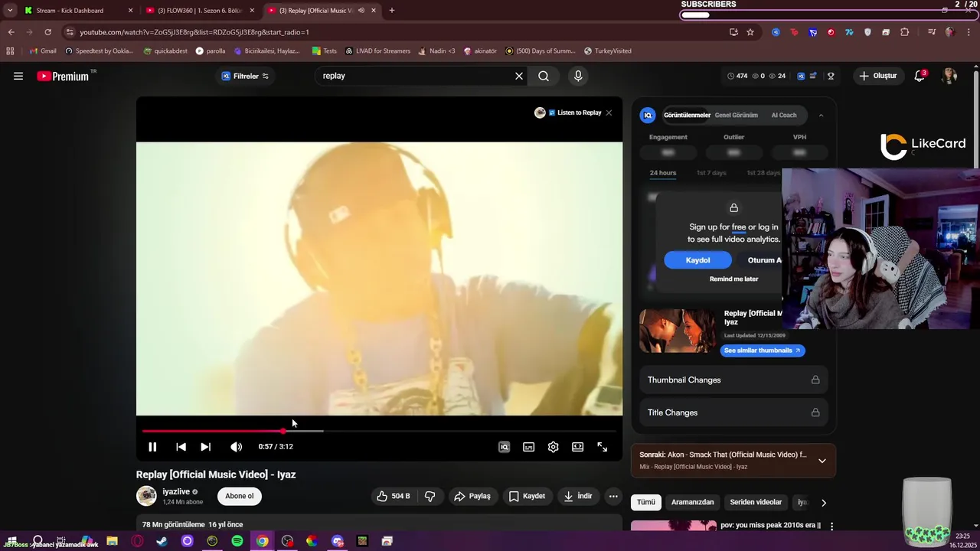The height and width of the screenshot is (551, 980).
Task: Click the Oluştur create button
Action: pos(877,76)
